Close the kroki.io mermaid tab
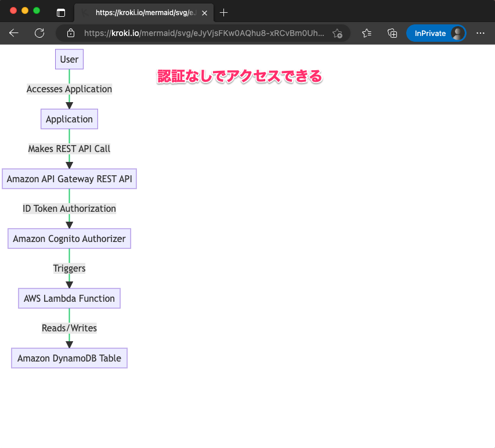Viewport: 495px width, 448px height. (x=205, y=13)
